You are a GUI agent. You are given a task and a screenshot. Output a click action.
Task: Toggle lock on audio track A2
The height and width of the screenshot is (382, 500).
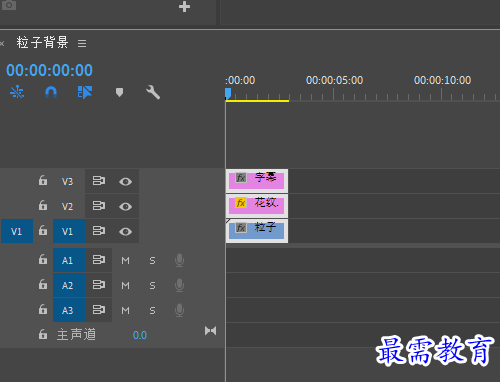tap(43, 284)
